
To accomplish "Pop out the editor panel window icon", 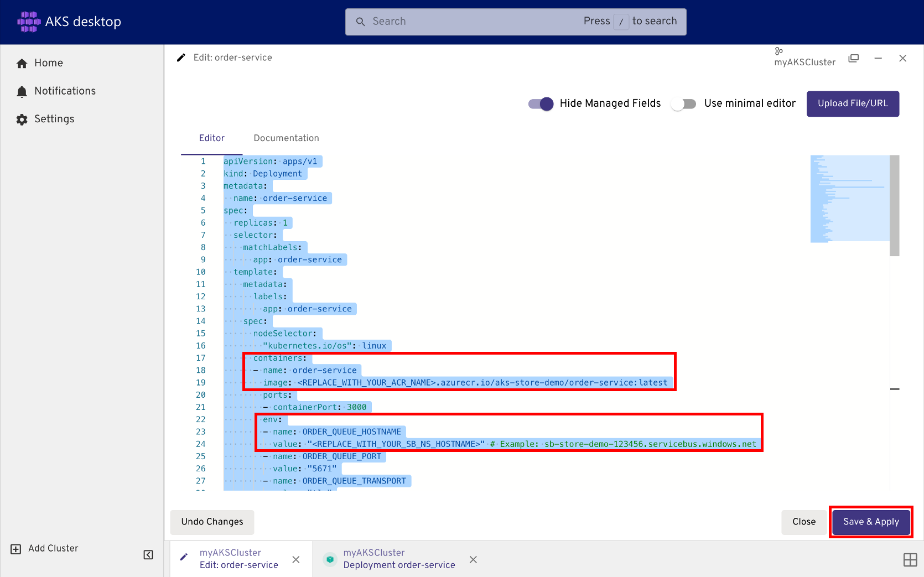I will click(x=854, y=58).
